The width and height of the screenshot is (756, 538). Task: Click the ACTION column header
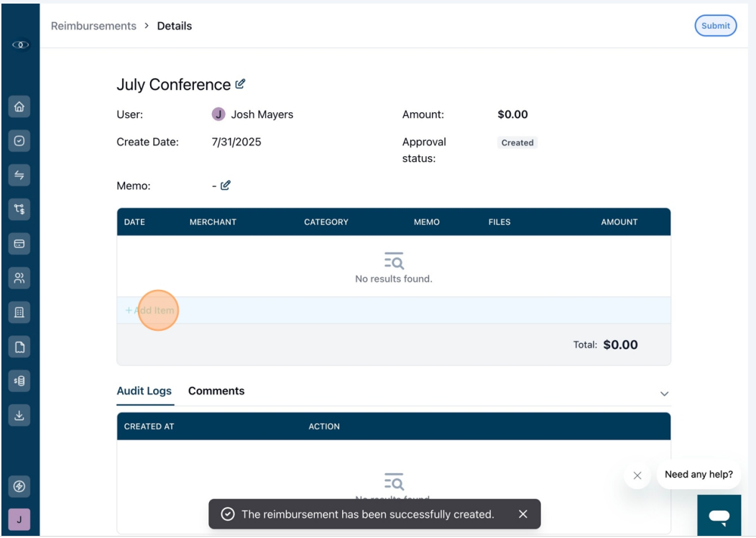coord(324,427)
